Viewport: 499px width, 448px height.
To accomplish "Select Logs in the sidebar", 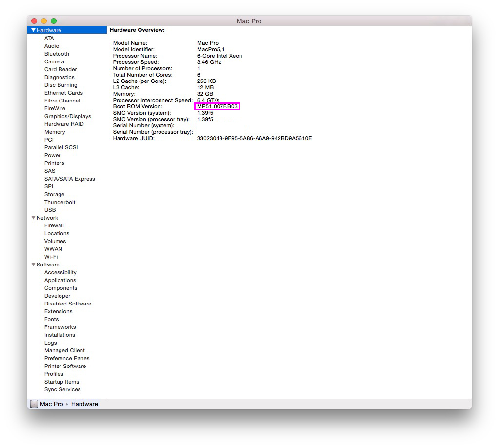I will click(x=50, y=342).
